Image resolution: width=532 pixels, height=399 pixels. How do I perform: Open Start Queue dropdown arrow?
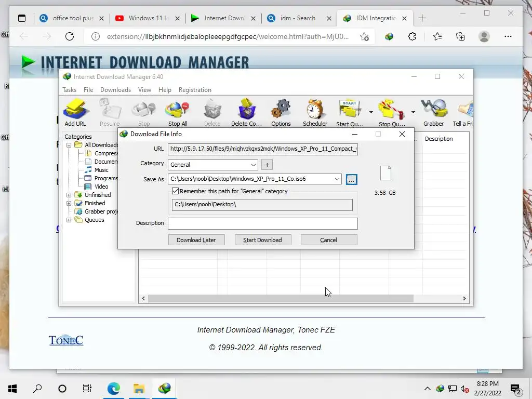[371, 112]
